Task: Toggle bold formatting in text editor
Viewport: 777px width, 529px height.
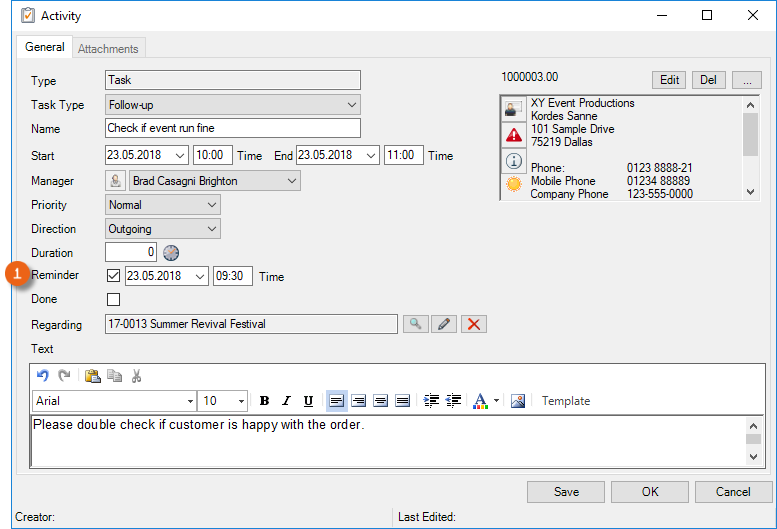Action: coord(264,401)
